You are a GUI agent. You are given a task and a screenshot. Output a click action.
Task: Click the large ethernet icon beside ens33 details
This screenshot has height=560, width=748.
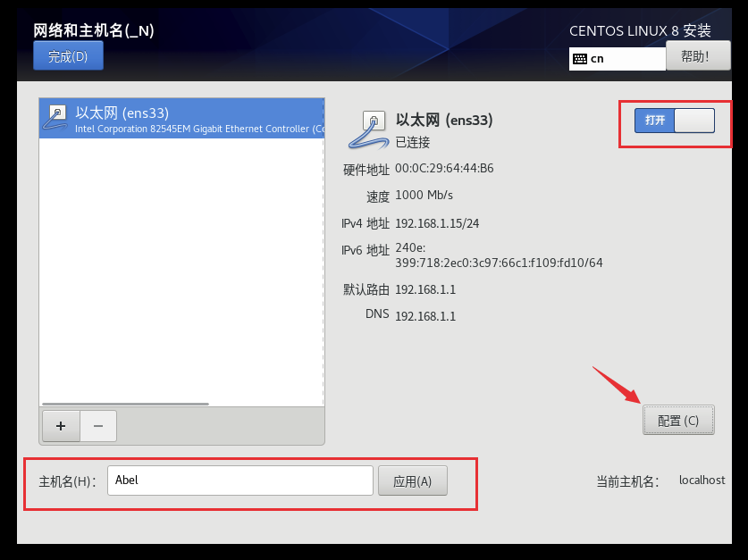pyautogui.click(x=368, y=130)
